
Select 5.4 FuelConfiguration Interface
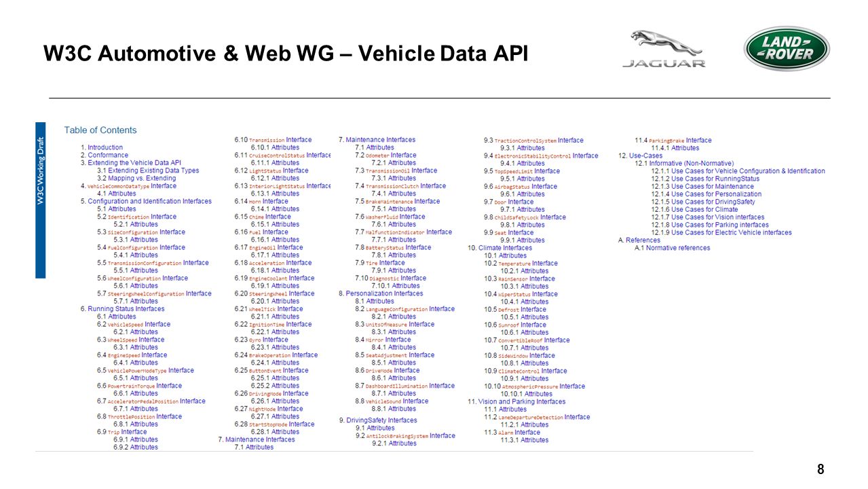tap(141, 247)
